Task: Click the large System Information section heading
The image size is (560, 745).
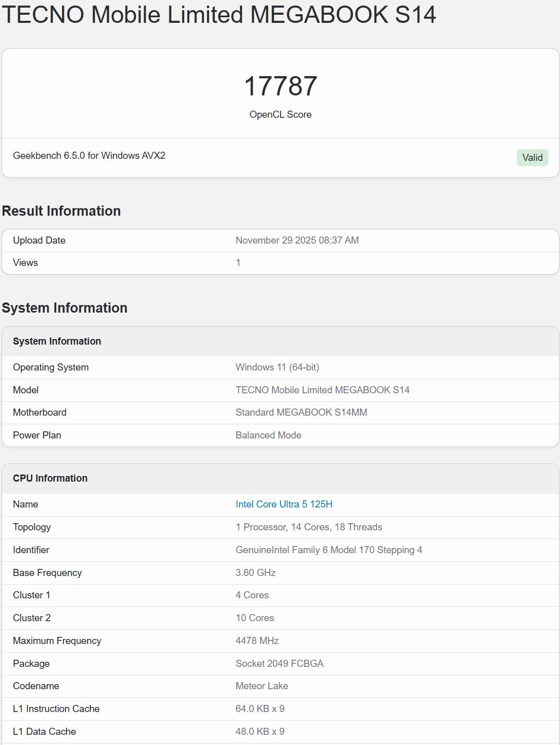Action: 64,308
